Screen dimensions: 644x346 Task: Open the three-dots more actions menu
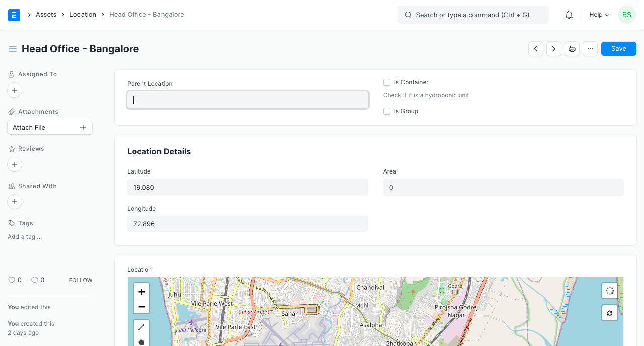click(x=590, y=49)
